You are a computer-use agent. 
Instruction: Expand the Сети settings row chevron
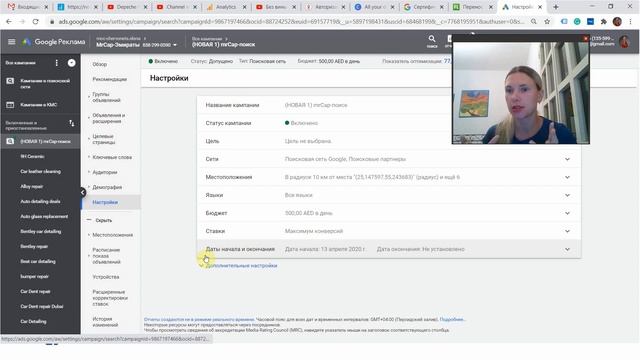click(567, 159)
